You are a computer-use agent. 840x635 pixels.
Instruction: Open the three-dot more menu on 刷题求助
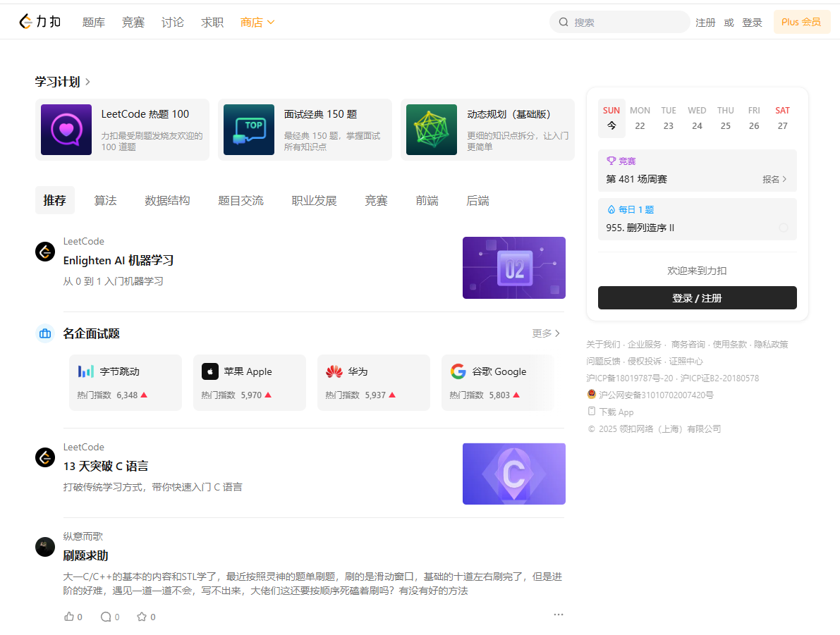coord(558,614)
